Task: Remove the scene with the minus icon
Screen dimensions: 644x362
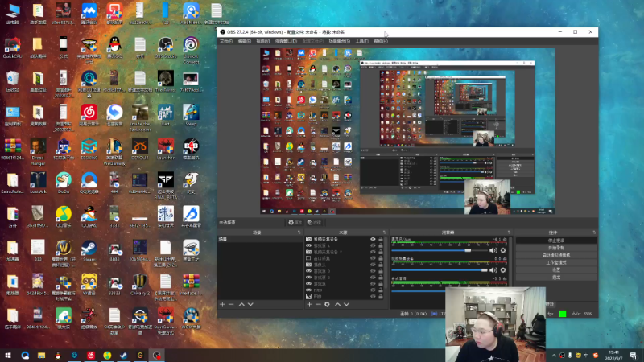Action: point(231,305)
